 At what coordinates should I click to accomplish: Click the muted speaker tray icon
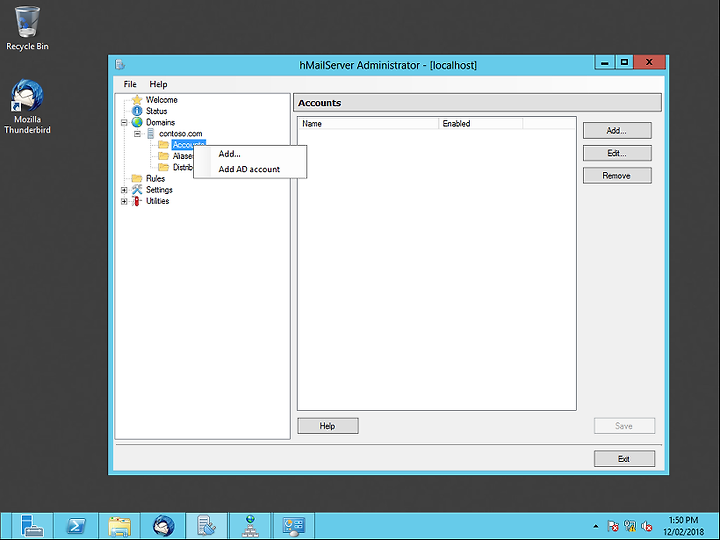pos(647,526)
